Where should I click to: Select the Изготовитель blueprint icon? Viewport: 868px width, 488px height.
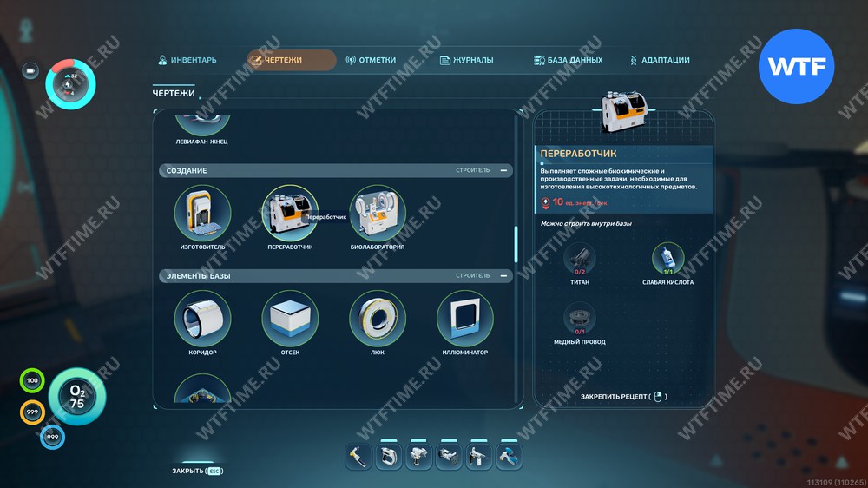(x=202, y=214)
